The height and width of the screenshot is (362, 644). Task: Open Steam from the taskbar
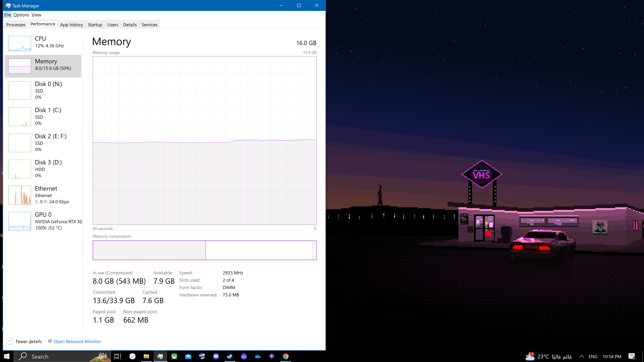[x=230, y=356]
